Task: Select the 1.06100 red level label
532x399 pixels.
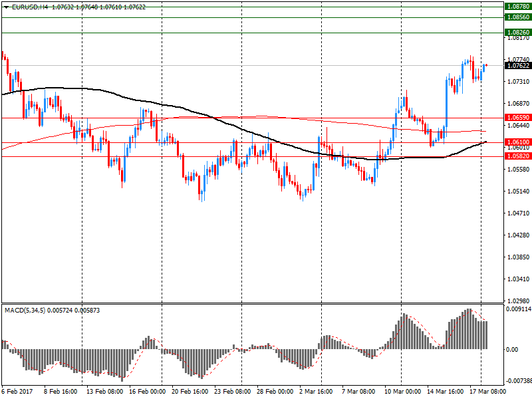Action: (518, 142)
